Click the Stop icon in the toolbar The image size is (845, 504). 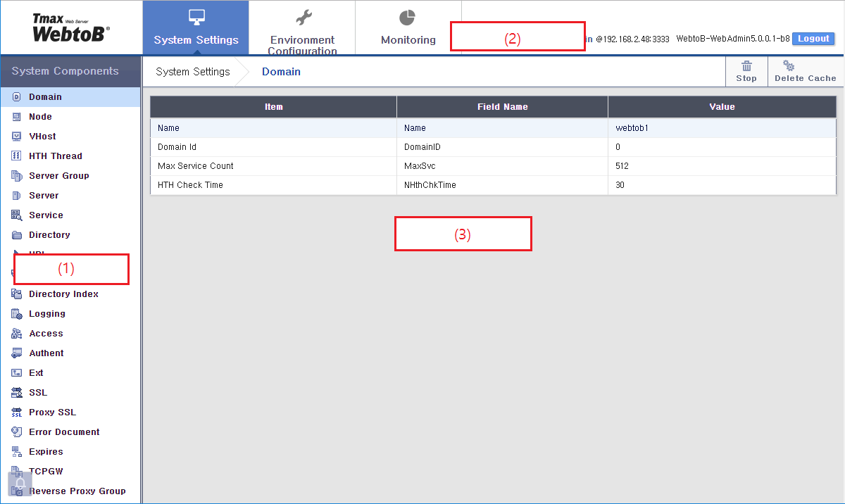coord(746,71)
